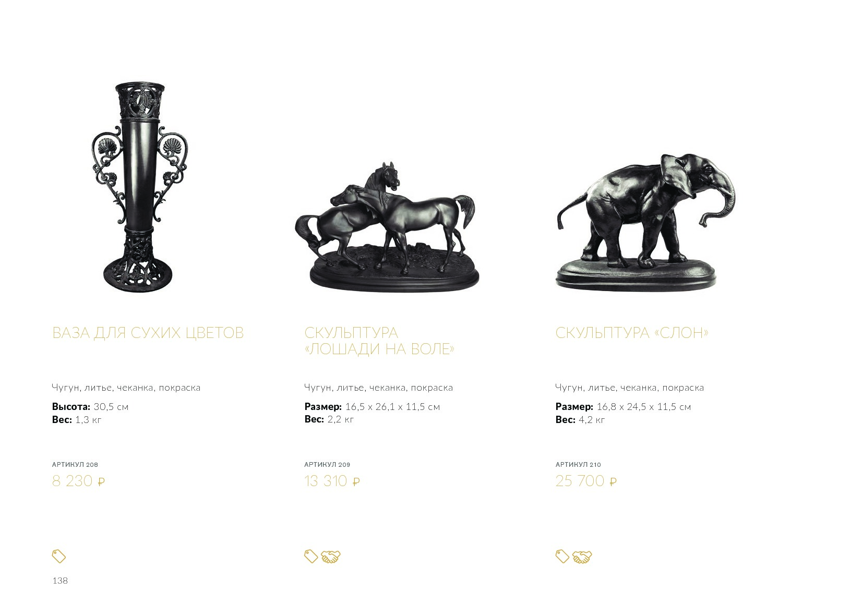
Task: Select the dry flower vase image
Action: (139, 187)
